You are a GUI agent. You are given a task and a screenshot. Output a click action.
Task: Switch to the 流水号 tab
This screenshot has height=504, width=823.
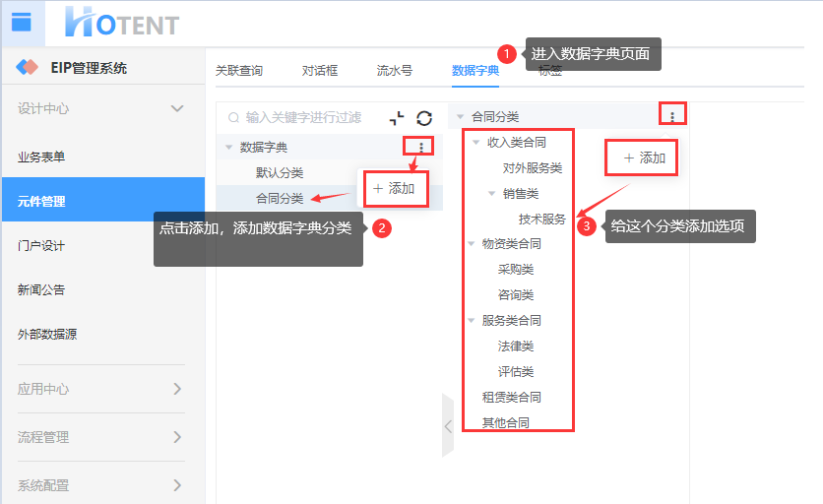395,70
